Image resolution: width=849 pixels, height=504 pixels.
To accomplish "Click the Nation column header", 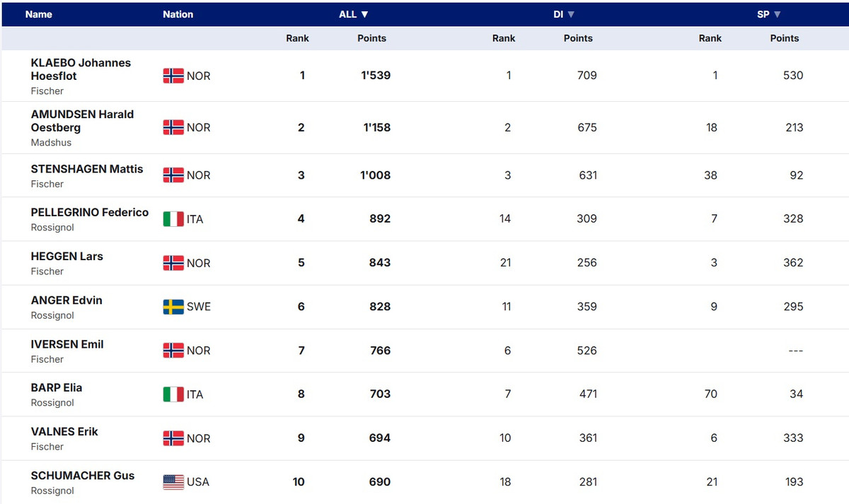I will (x=178, y=14).
